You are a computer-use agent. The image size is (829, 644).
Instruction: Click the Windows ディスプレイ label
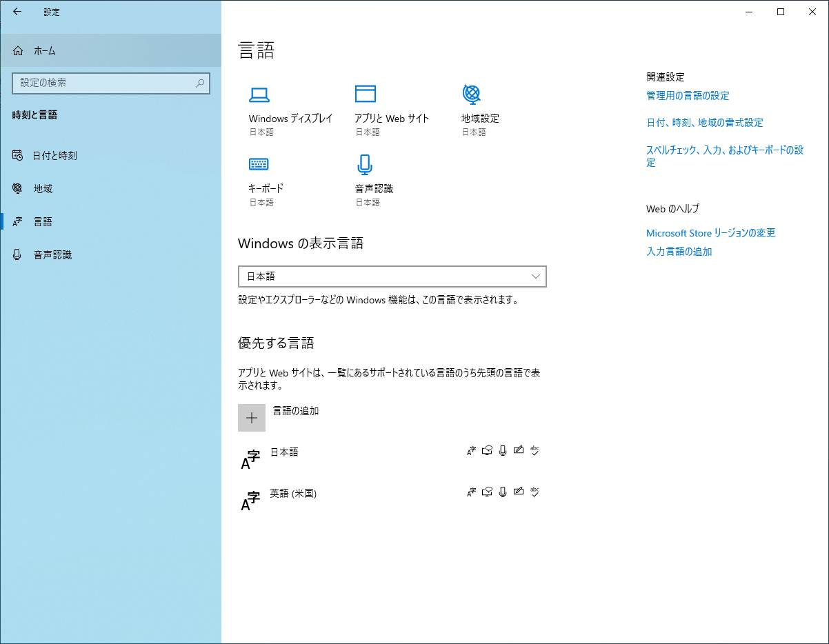tap(290, 119)
